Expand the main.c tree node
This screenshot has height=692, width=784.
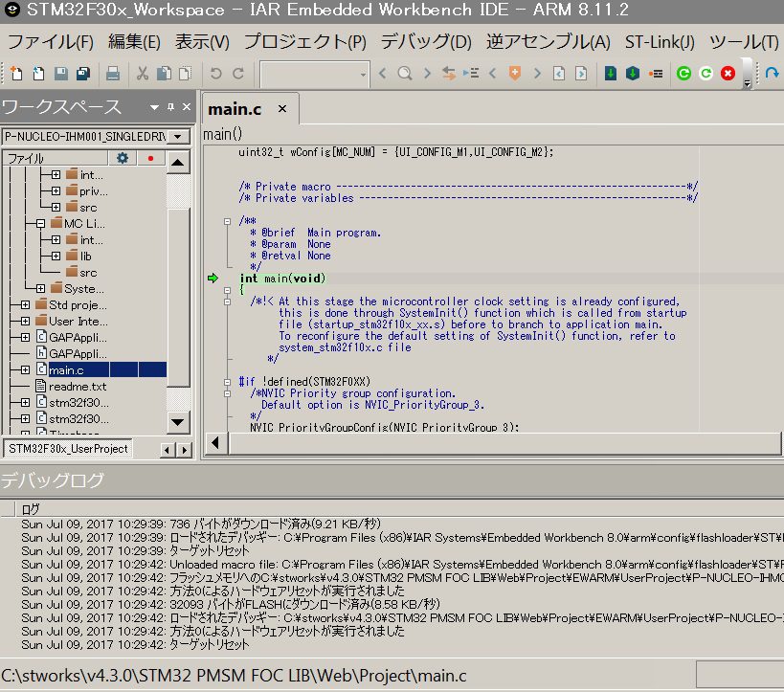(25, 370)
